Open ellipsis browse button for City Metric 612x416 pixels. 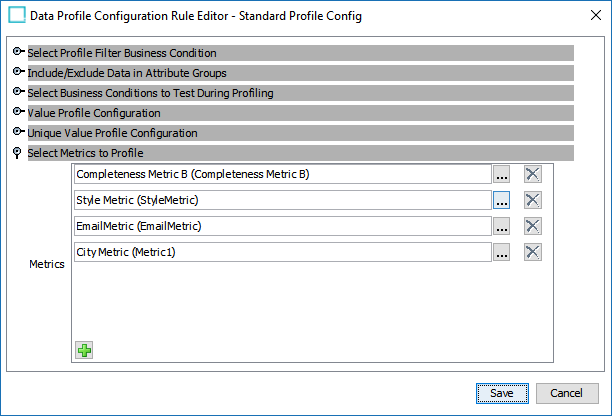502,252
